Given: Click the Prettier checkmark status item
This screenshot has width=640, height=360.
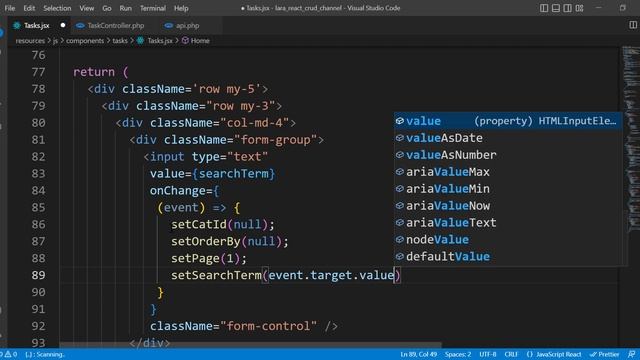Looking at the screenshot, I should pyautogui.click(x=604, y=354).
